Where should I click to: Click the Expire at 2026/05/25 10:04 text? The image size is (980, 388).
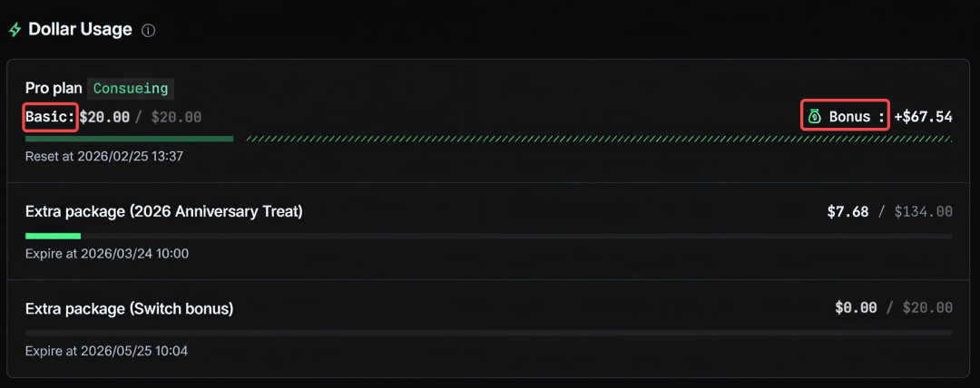107,351
